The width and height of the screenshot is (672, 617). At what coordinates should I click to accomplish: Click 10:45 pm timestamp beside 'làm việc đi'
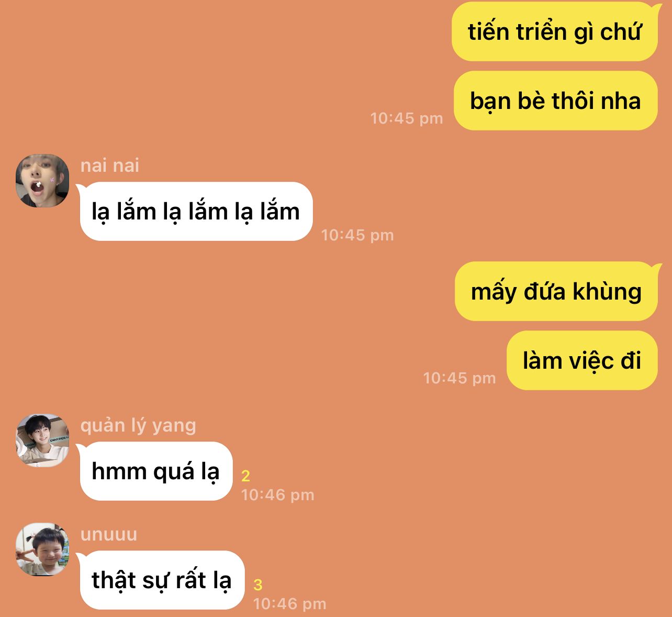coord(460,378)
